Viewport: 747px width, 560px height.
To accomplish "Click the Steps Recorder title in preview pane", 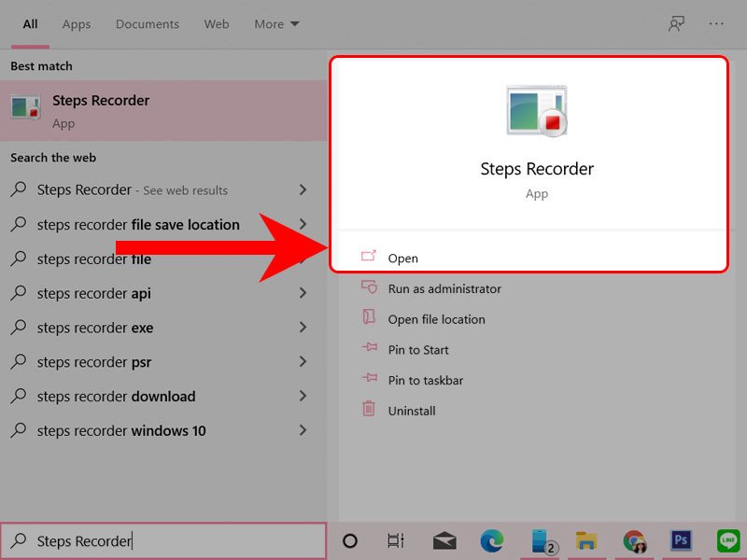I will pyautogui.click(x=537, y=169).
